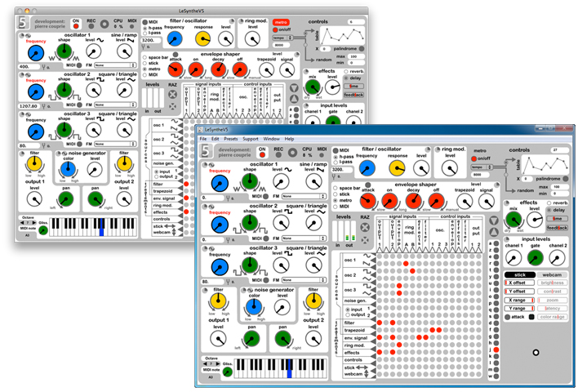Viewport: 578px width, 392px height.
Task: Click the filter frequency value field 3200. in front window
Action: 342,170
